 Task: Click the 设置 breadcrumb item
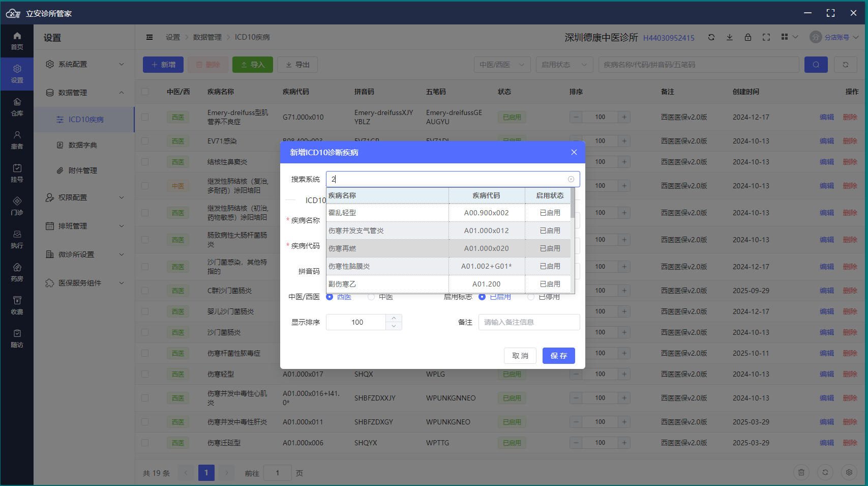pyautogui.click(x=173, y=37)
